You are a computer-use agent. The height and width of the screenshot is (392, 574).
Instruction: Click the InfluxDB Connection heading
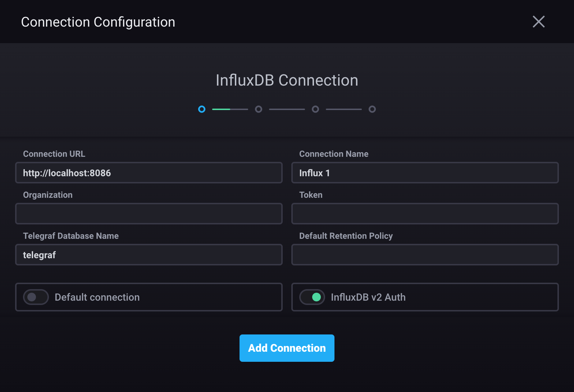coord(287,80)
